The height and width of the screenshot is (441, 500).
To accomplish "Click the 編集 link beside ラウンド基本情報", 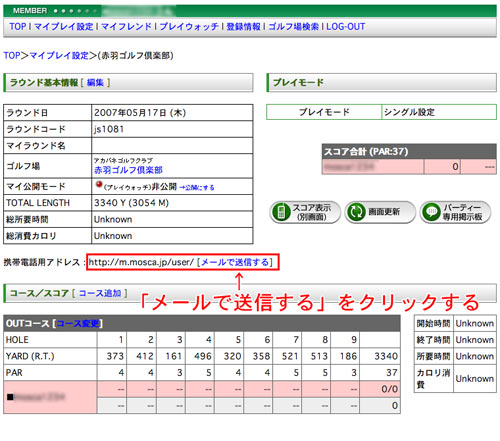I will (95, 82).
